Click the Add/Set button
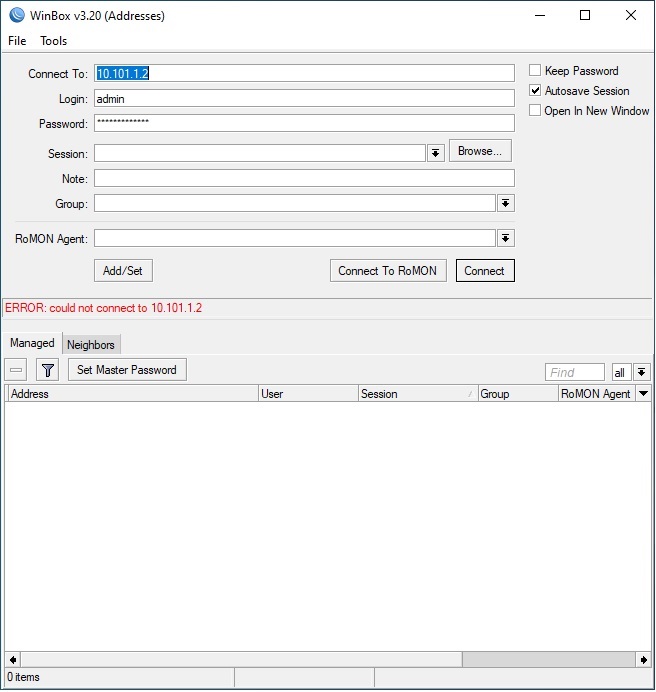This screenshot has height=692, width=656. pyautogui.click(x=123, y=271)
